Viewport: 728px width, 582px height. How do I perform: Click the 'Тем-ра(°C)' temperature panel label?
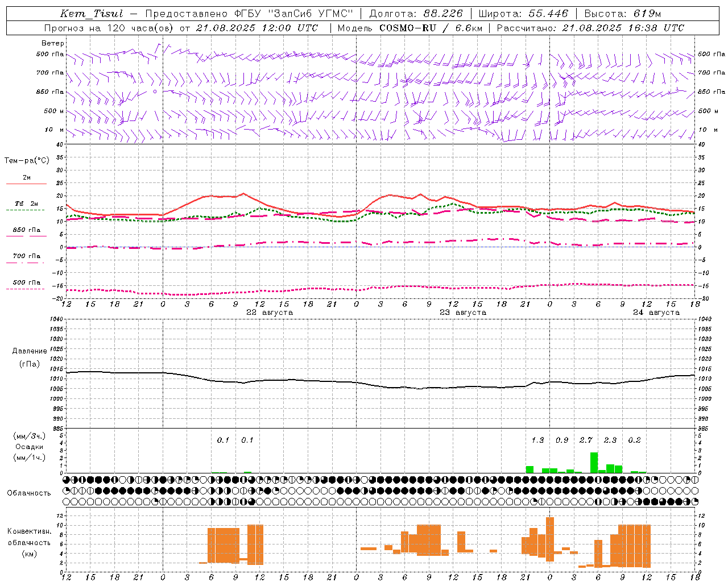27,161
